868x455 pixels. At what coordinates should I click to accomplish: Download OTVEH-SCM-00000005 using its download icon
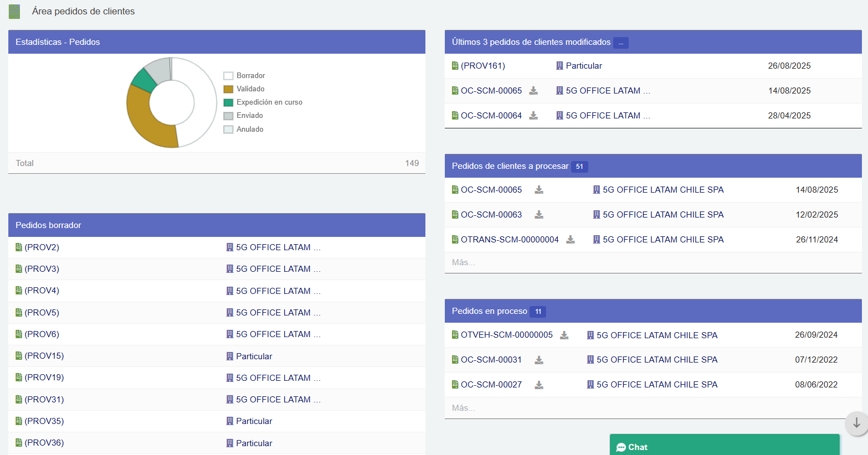564,334
